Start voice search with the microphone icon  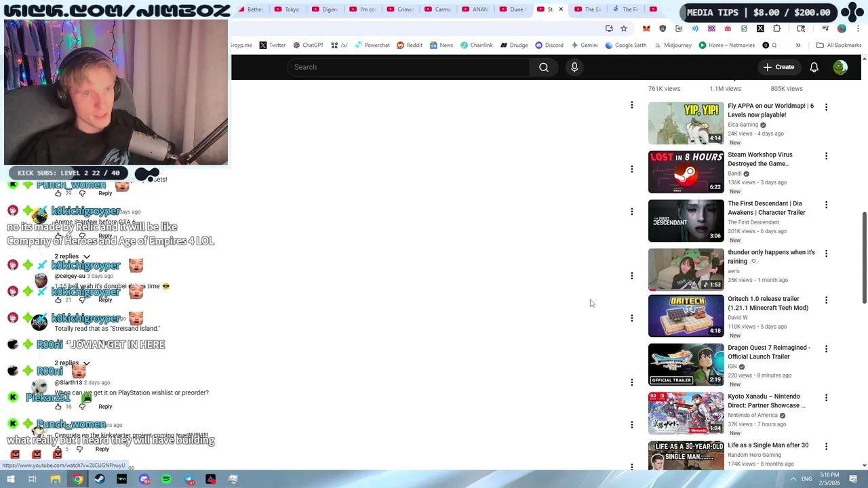click(574, 67)
